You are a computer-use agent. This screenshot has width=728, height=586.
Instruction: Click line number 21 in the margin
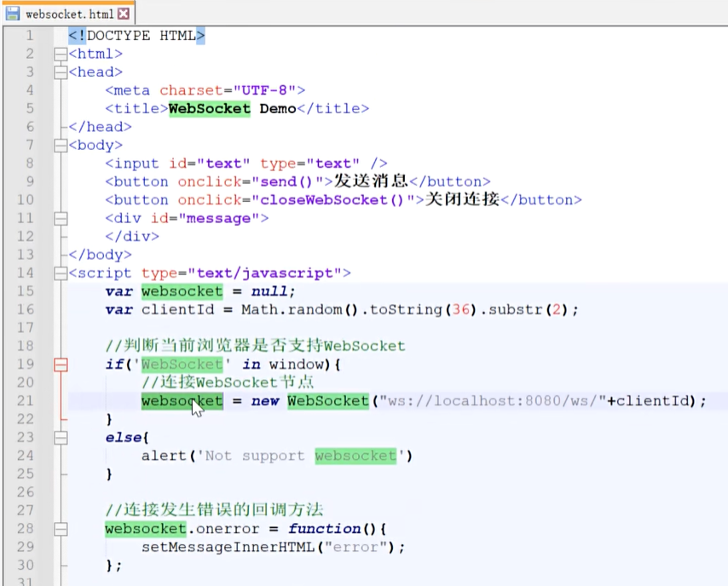click(x=26, y=401)
